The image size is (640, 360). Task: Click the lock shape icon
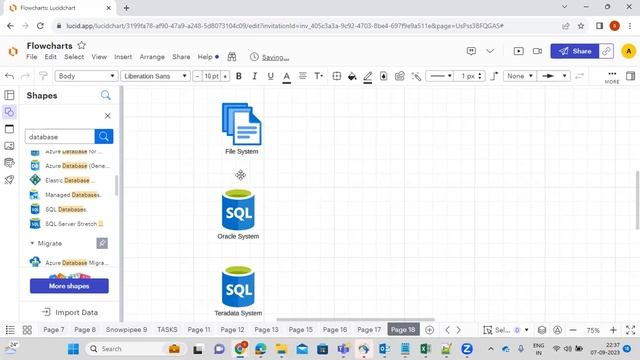point(384,76)
